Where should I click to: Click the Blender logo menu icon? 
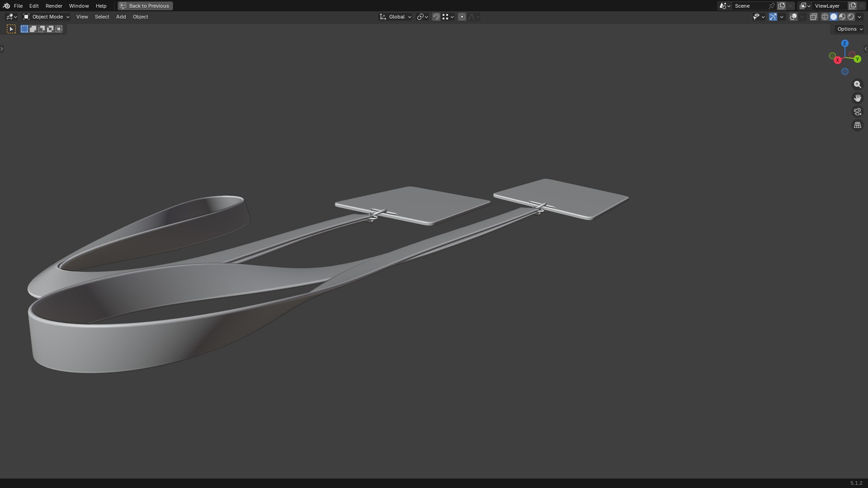(x=6, y=6)
